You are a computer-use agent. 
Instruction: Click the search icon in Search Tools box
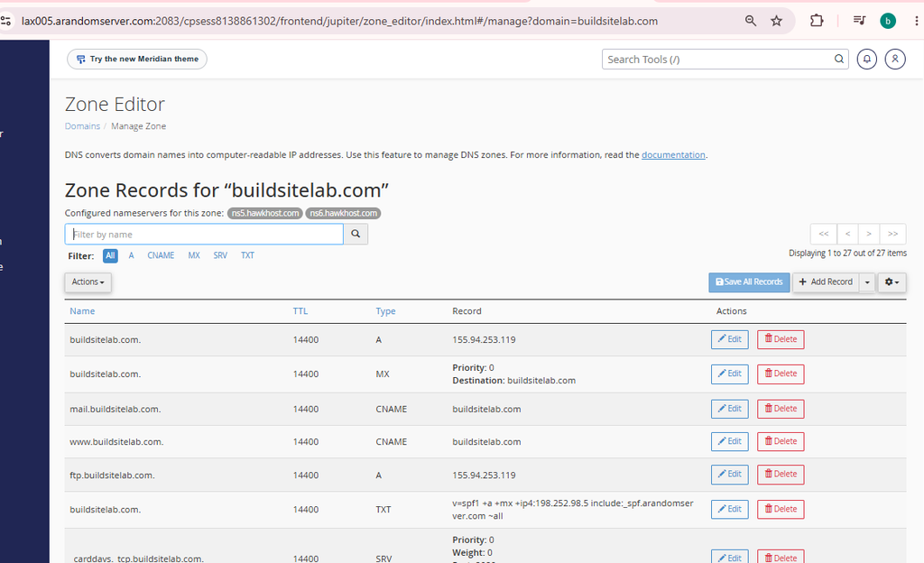pyautogui.click(x=839, y=59)
